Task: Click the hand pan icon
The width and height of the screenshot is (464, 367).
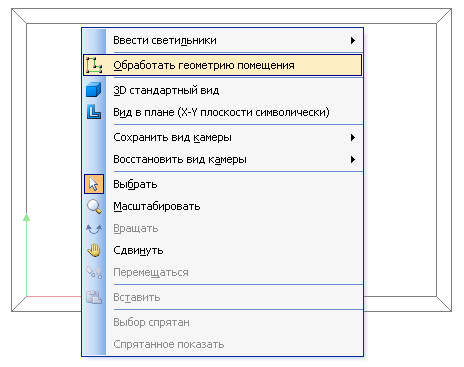Action: [x=94, y=250]
